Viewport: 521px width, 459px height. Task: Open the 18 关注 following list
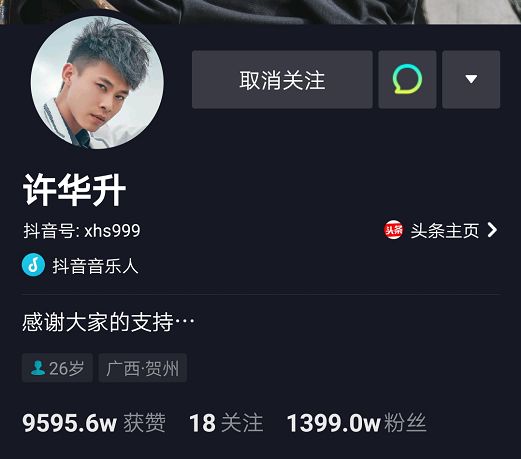click(x=226, y=423)
